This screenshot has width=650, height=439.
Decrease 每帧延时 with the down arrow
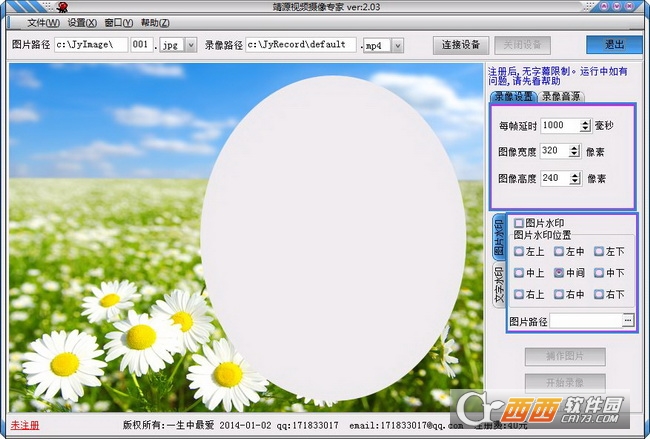(585, 129)
